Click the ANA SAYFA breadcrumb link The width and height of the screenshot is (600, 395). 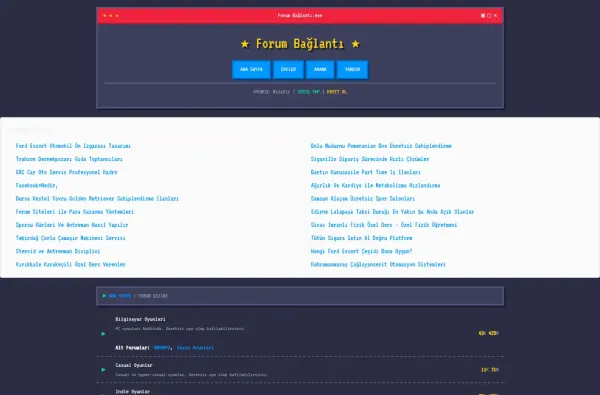(120, 296)
